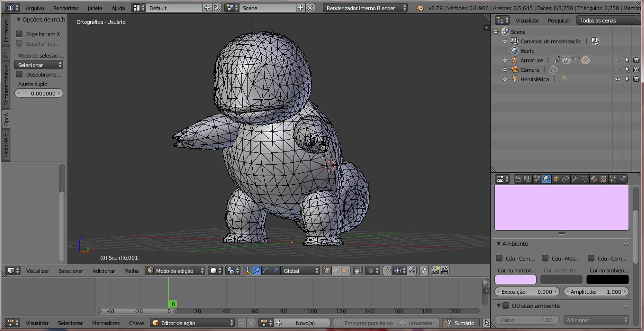Screen dimensions: 644x331
Task: Toggle Hemisférica visibility eye
Action: coord(618,79)
